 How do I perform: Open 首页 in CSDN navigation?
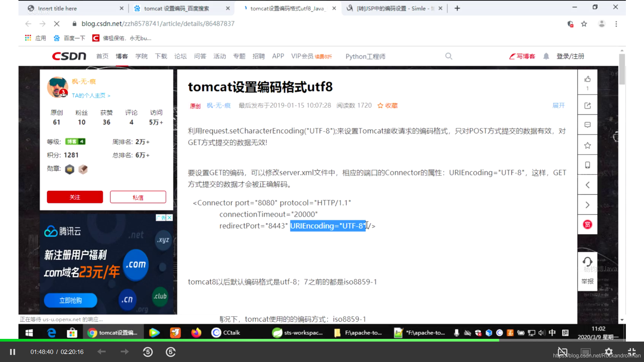tap(102, 56)
